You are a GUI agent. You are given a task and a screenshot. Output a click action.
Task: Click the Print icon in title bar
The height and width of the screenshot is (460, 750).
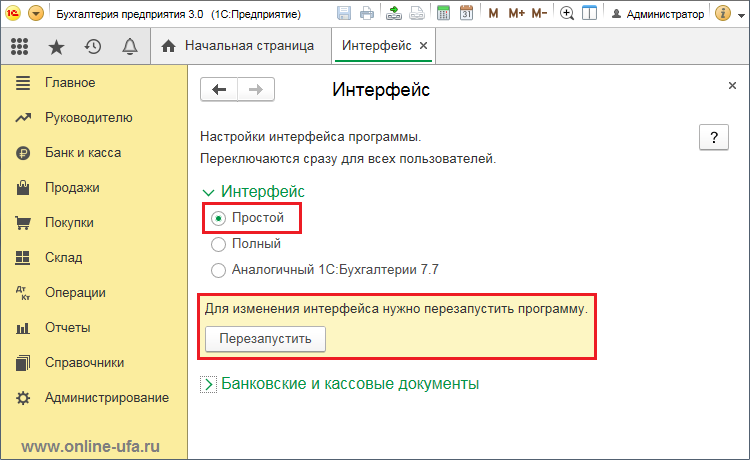click(367, 13)
